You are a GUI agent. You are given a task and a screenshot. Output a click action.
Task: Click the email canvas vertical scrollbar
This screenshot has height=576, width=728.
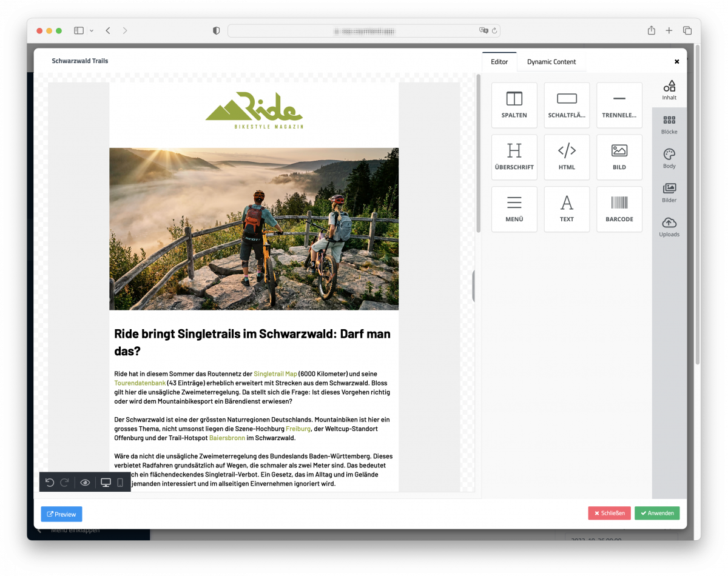point(478,154)
